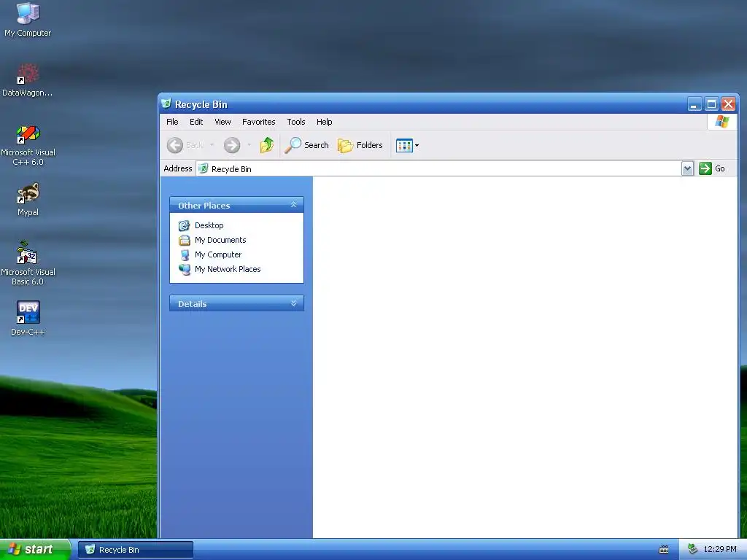
Task: Open the Forward history dropdown arrow
Action: (249, 145)
